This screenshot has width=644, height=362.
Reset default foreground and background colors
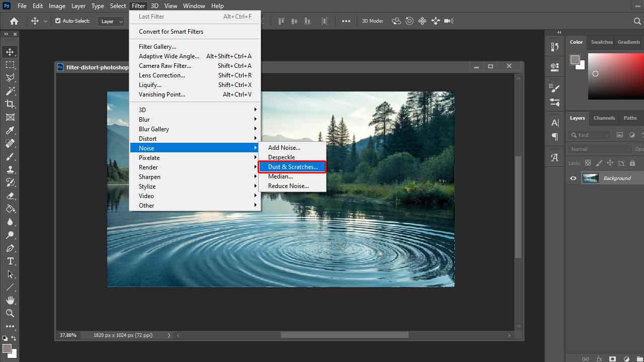5,338
